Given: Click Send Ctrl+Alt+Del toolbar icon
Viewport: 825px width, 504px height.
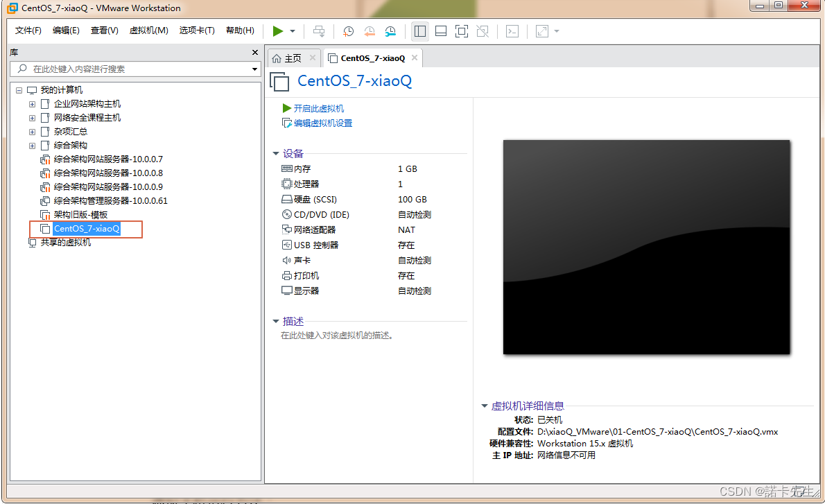Looking at the screenshot, I should pos(319,31).
